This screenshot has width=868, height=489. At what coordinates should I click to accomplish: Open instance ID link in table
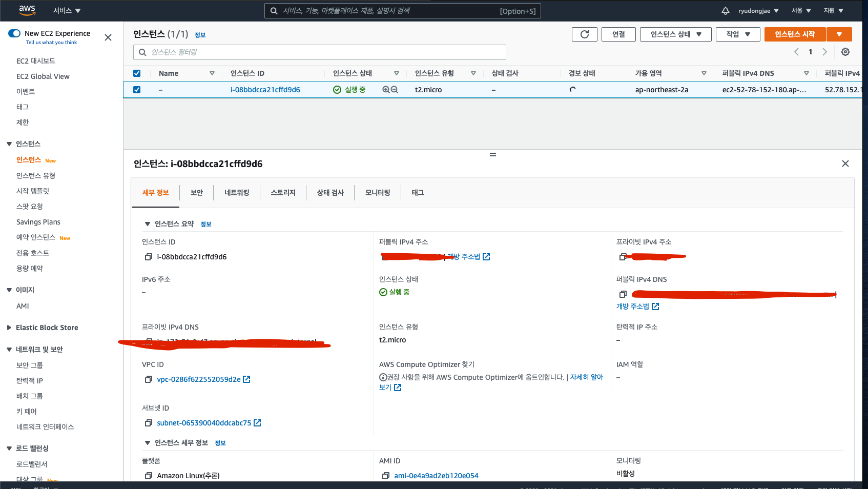pos(265,90)
